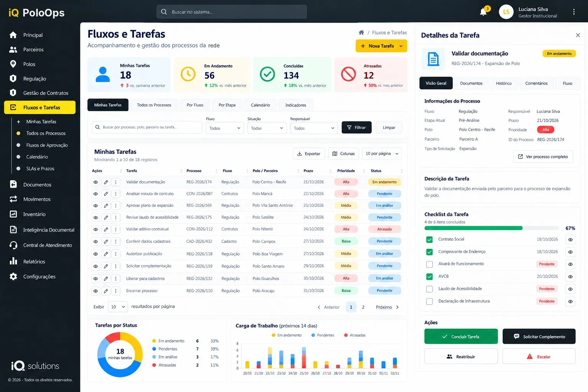Open the Fluxo filter dropdown
This screenshot has height=392, width=588.
click(x=225, y=128)
